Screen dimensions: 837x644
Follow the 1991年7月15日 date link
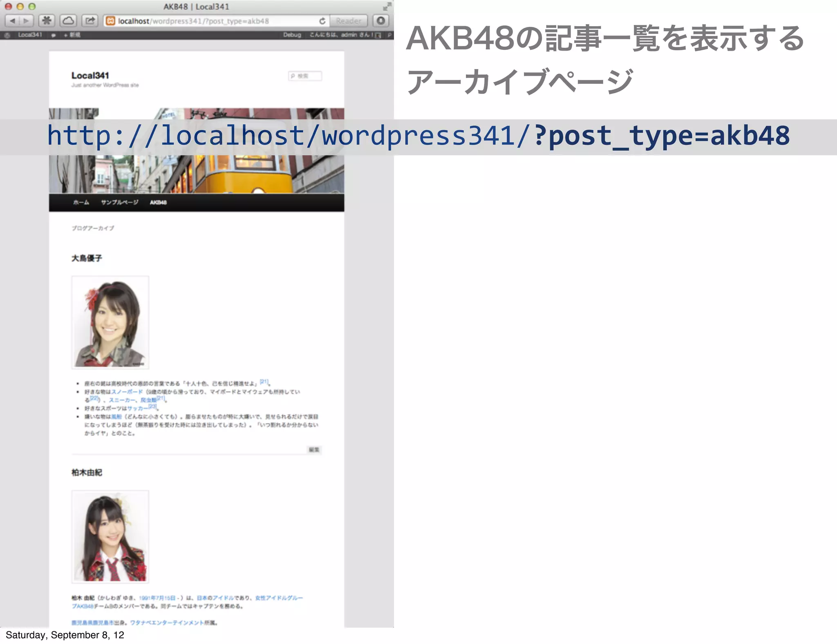[x=157, y=598]
